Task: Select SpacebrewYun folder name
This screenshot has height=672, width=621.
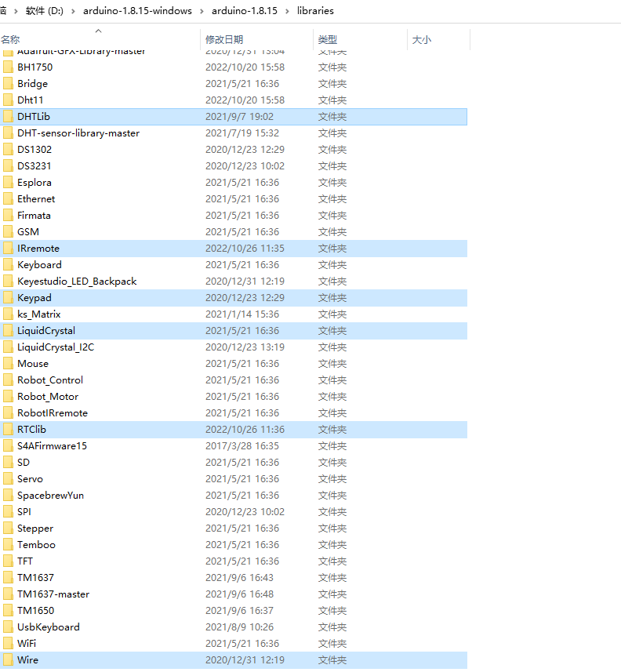Action: (50, 496)
